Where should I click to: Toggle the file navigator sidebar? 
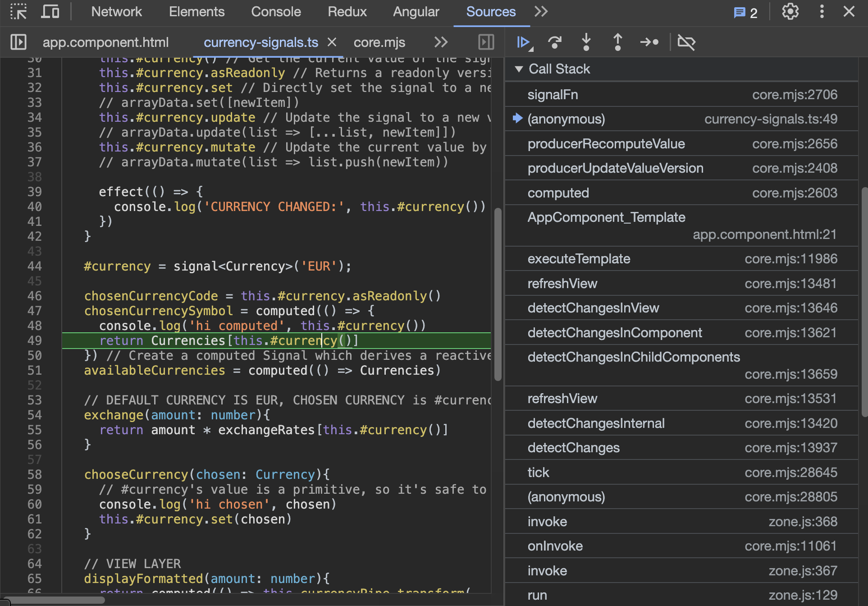coord(18,42)
